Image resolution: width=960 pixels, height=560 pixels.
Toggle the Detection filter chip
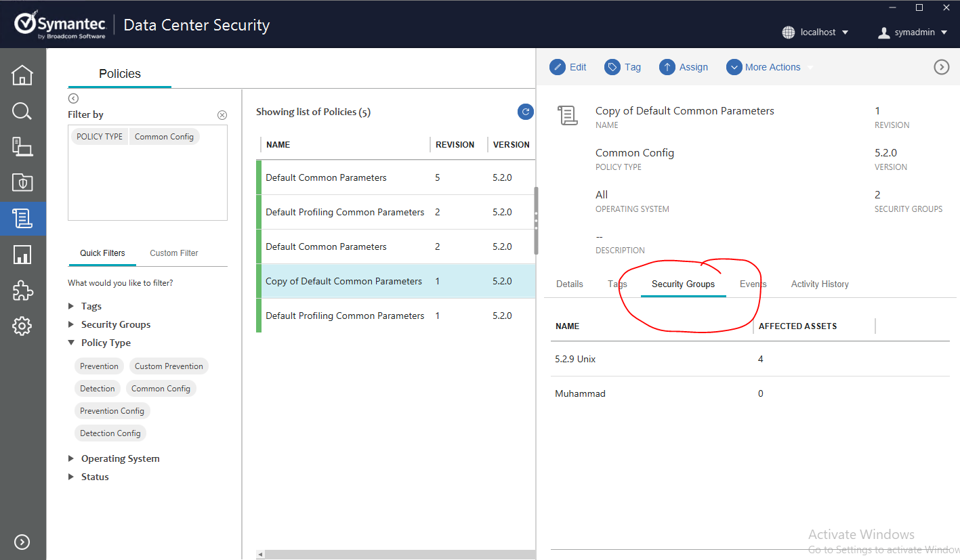(x=98, y=389)
